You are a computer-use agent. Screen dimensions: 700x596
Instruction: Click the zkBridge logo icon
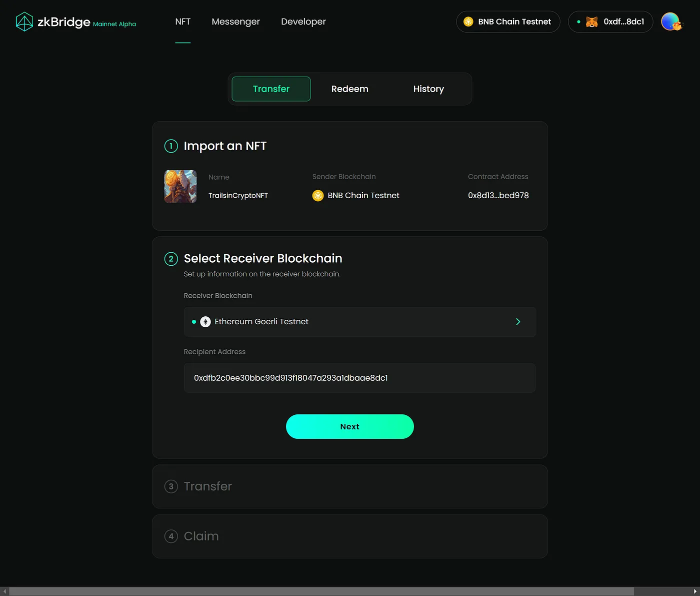[24, 22]
